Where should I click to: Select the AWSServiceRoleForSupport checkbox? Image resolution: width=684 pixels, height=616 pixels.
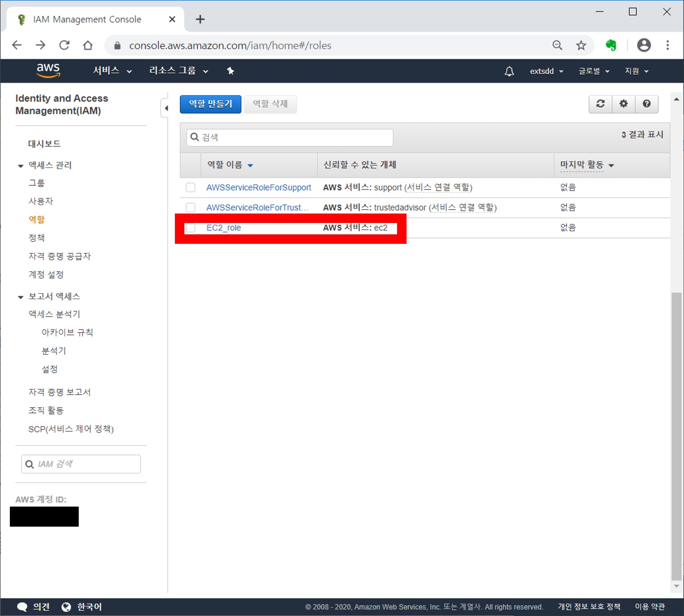point(190,187)
